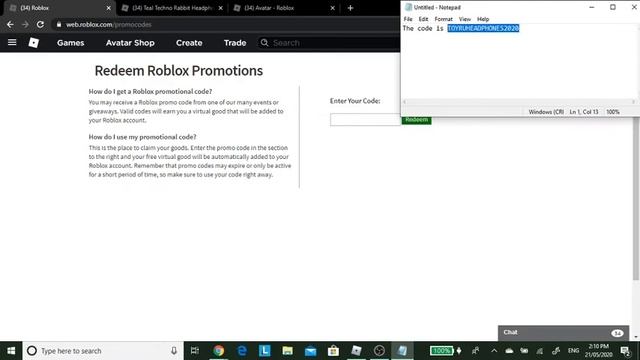Click the Chat unread count badge
Screen dimensions: 640x360
pos(617,333)
